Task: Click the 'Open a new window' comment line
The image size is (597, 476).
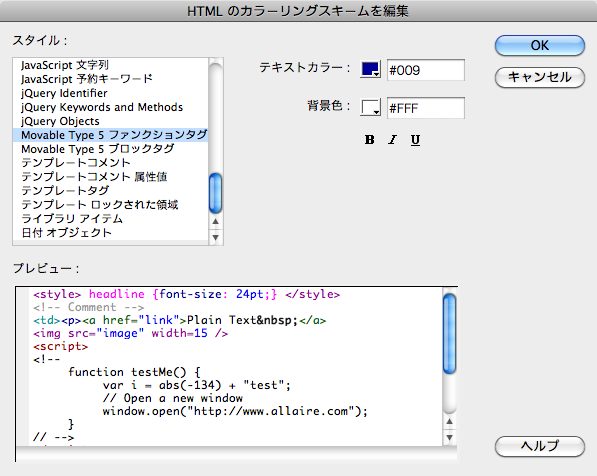Action: (x=172, y=398)
